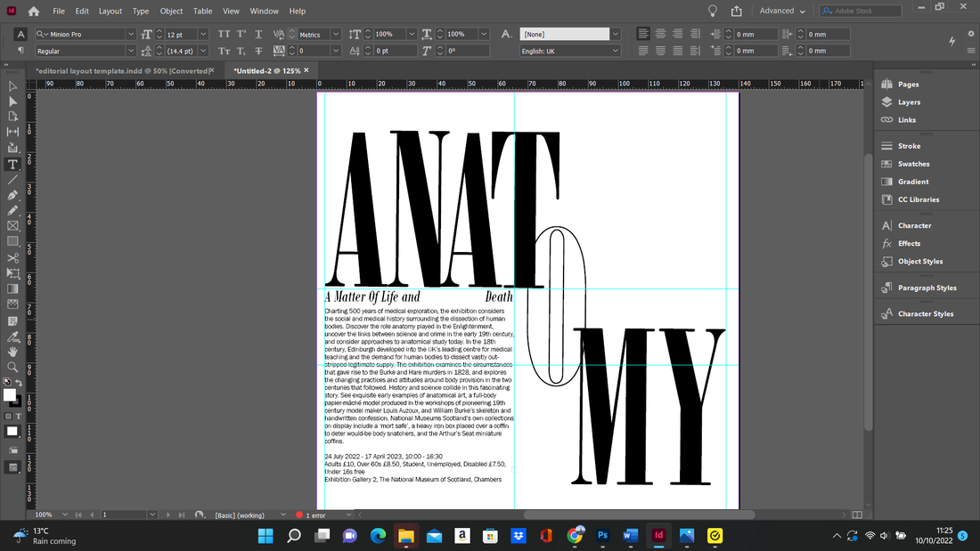Select the Gradient Swatch tool
980x551 pixels.
(x=12, y=288)
